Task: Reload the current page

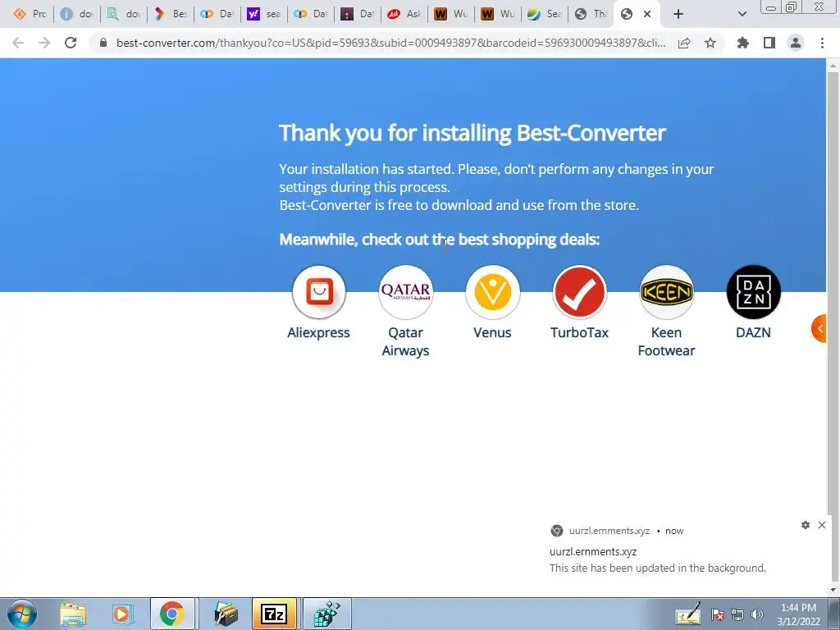Action: pos(71,43)
